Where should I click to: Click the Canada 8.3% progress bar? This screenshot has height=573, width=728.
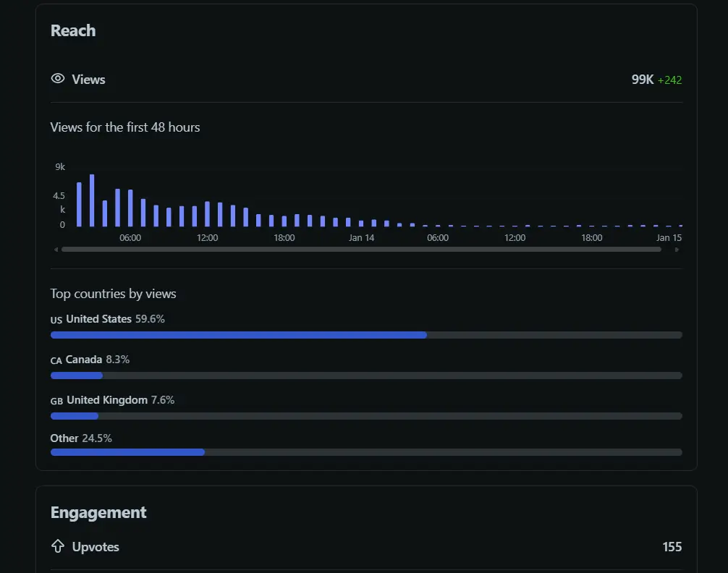[366, 375]
